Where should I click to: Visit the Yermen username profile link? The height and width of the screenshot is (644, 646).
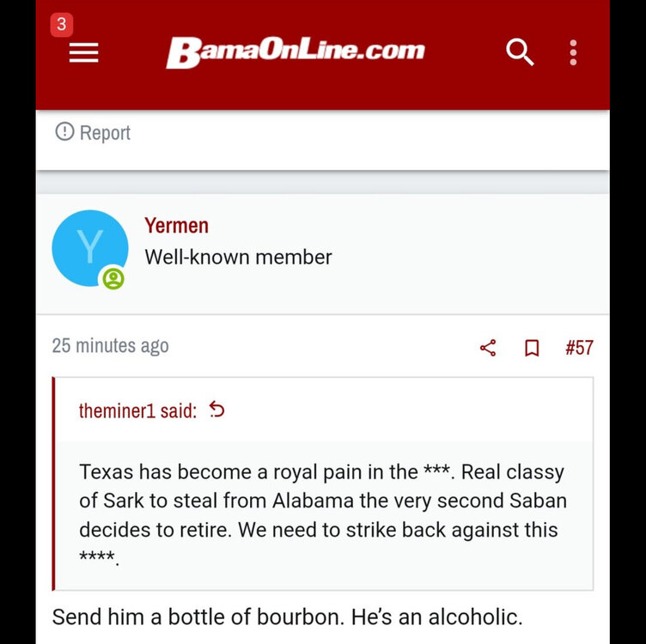(176, 226)
